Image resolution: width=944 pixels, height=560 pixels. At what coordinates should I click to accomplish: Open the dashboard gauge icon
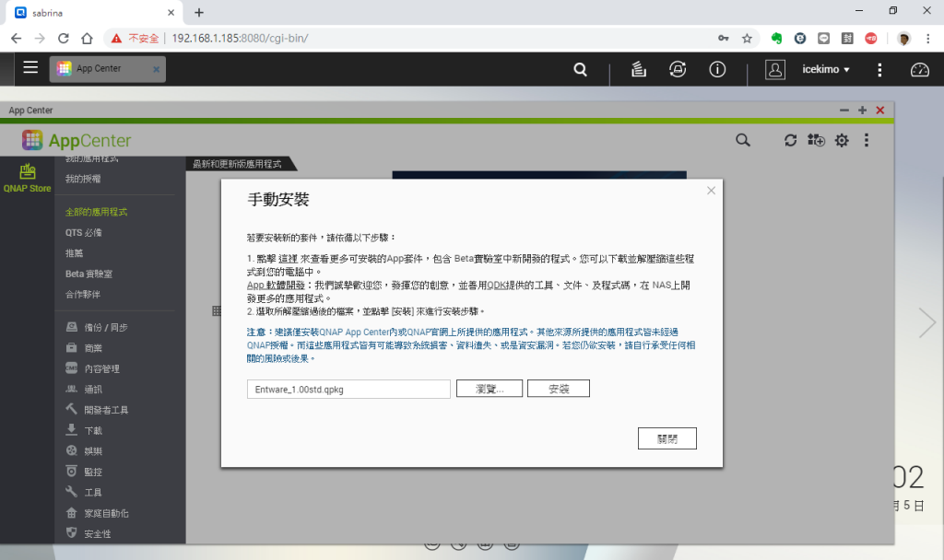coord(919,70)
